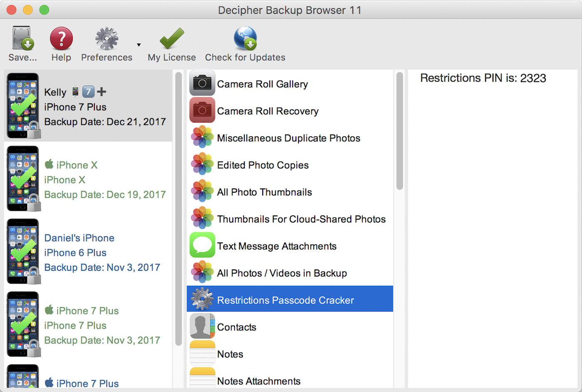
Task: Open Help with the red question mark icon
Action: 61,39
